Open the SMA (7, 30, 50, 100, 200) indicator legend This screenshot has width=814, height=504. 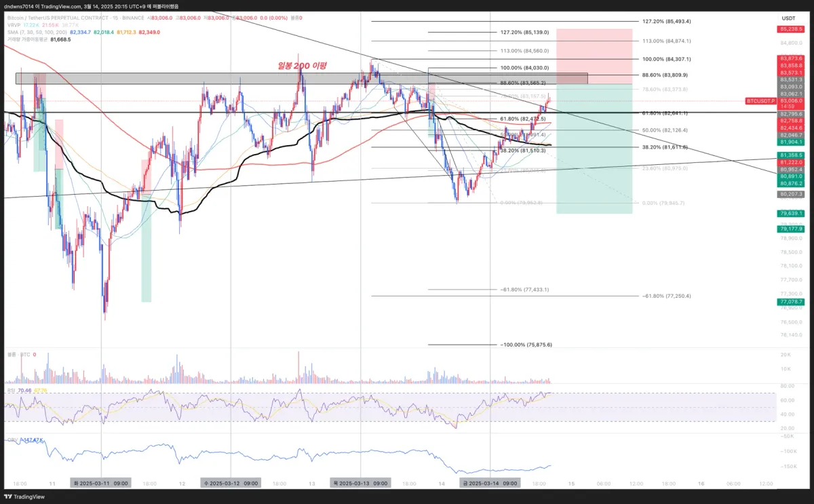point(36,32)
